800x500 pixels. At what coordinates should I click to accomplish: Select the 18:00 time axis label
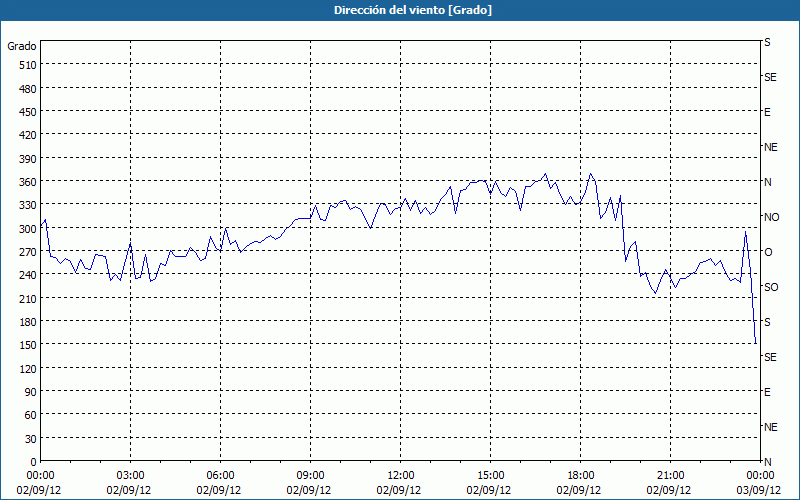point(581,476)
